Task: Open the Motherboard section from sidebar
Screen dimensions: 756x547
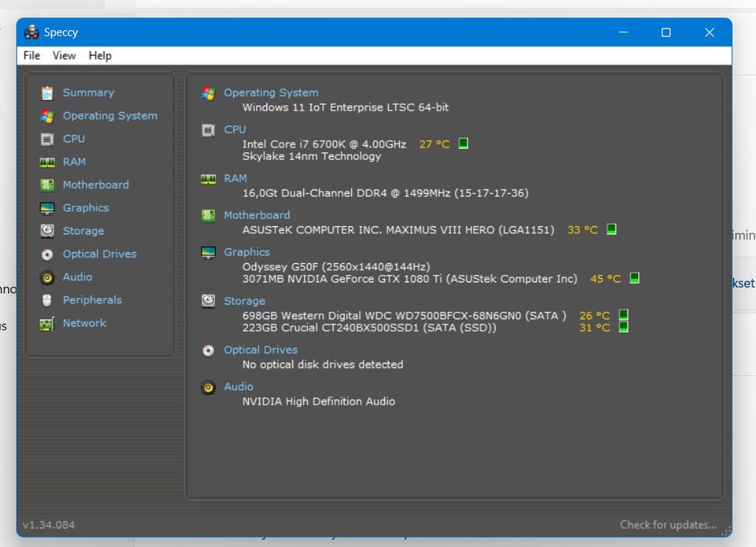Action: click(96, 184)
